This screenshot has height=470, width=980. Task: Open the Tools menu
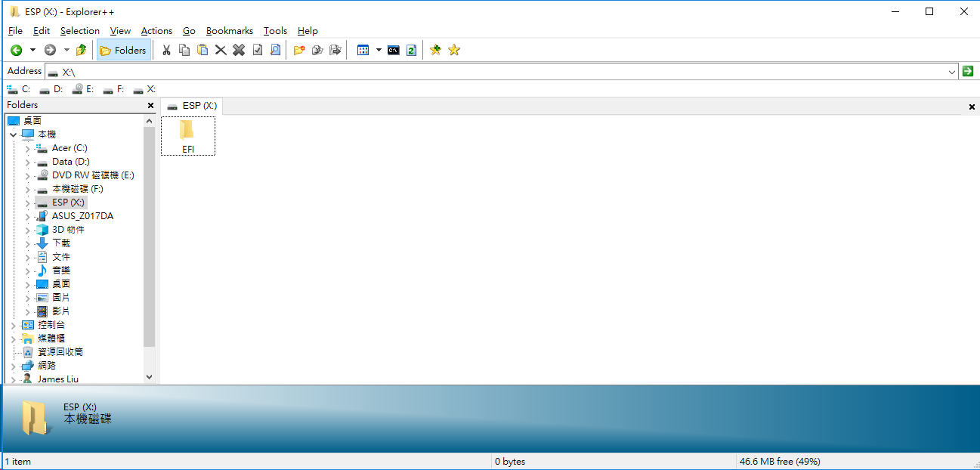pyautogui.click(x=274, y=31)
